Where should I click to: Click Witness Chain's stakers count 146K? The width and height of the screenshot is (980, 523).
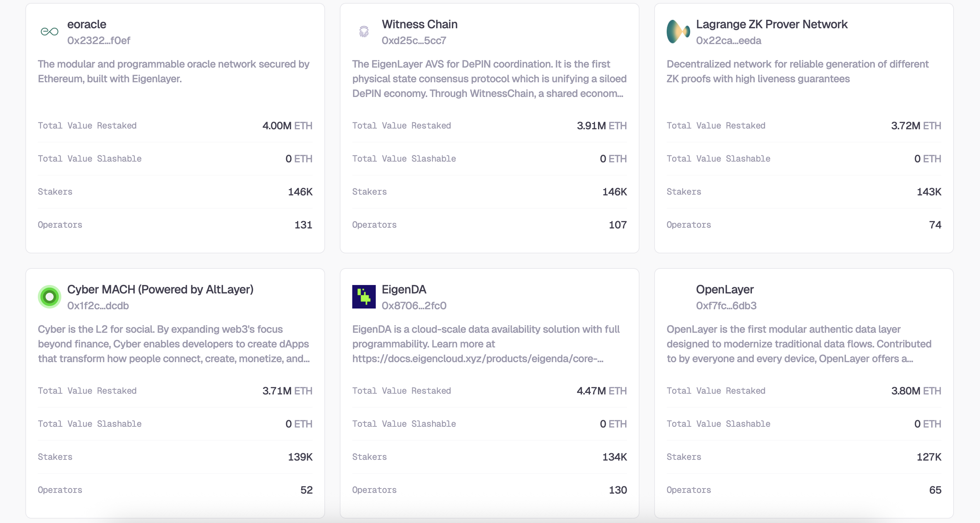click(x=615, y=192)
